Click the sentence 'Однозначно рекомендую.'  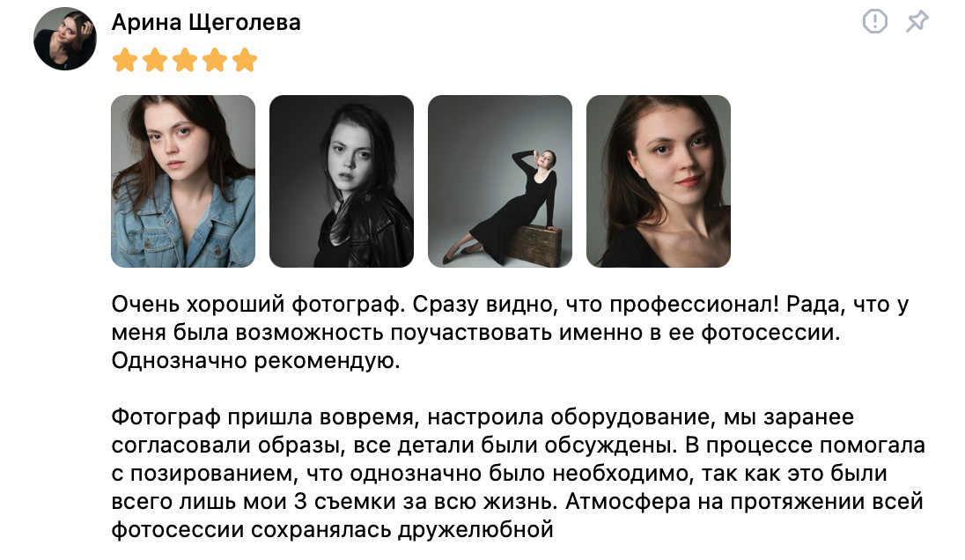tap(255, 361)
